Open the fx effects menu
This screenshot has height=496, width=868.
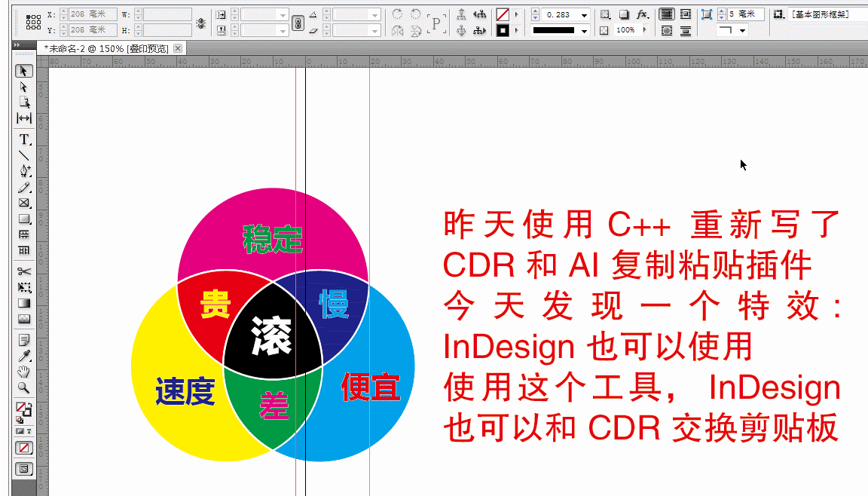(642, 14)
